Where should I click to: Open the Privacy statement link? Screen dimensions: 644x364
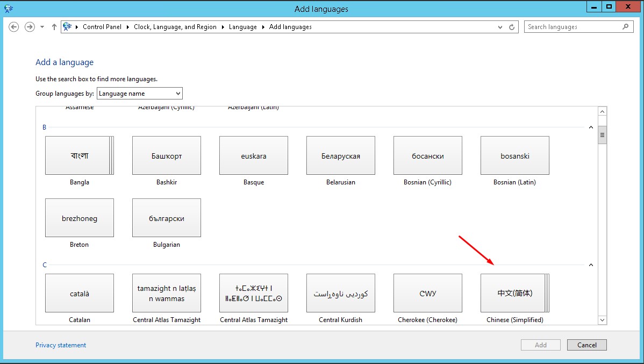point(61,345)
